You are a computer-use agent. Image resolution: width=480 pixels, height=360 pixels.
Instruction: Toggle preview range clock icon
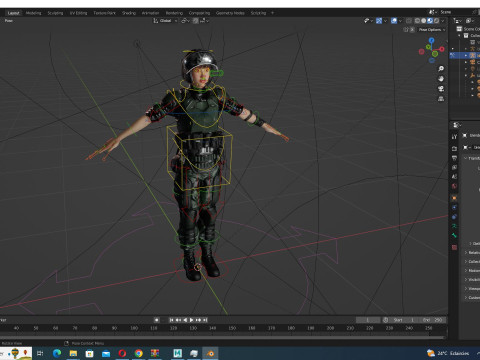tap(386, 320)
